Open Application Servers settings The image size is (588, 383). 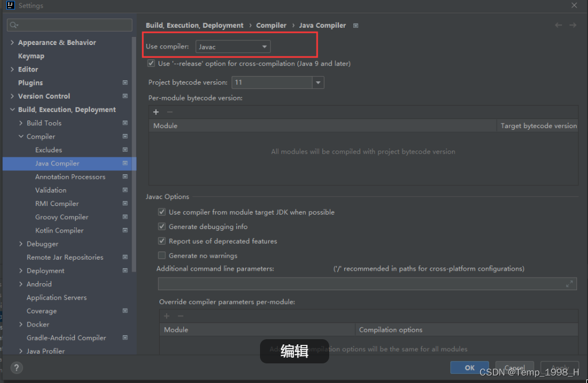pos(56,298)
